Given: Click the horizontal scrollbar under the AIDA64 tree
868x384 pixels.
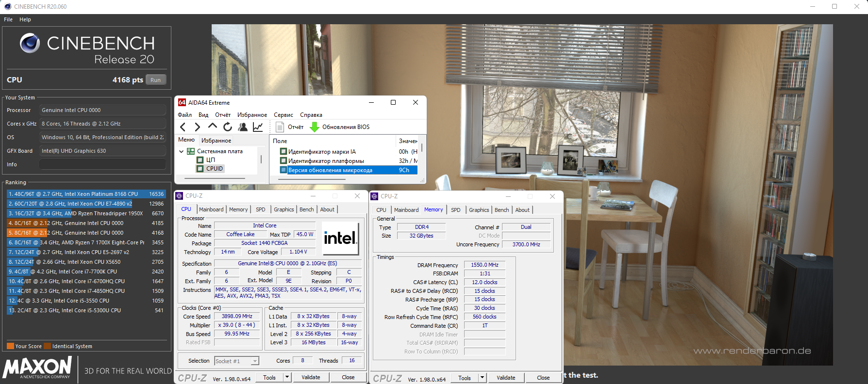Looking at the screenshot, I should [214, 178].
